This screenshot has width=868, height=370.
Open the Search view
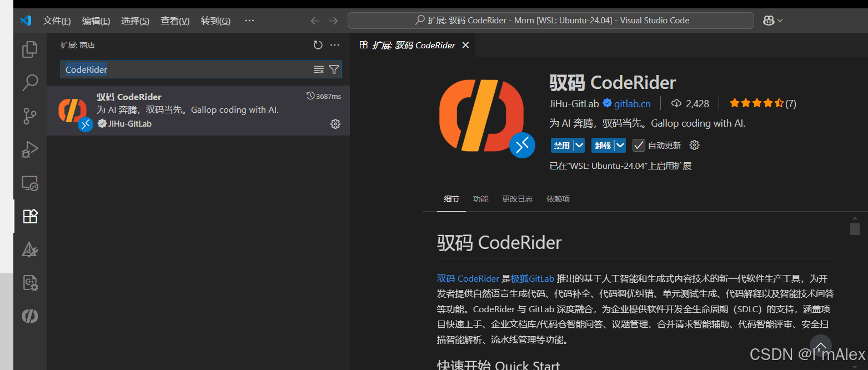[29, 82]
